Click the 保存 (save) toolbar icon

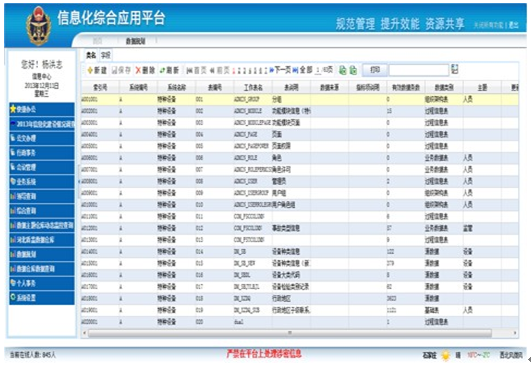114,70
